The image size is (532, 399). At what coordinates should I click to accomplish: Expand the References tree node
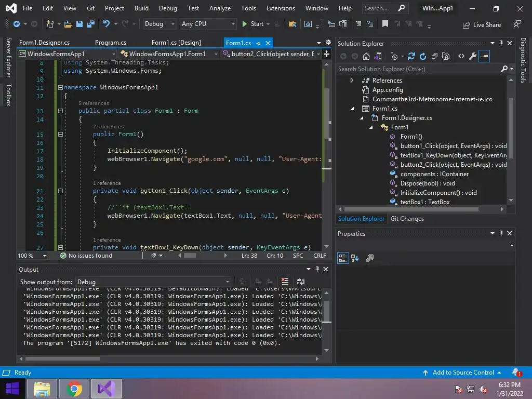352,81
